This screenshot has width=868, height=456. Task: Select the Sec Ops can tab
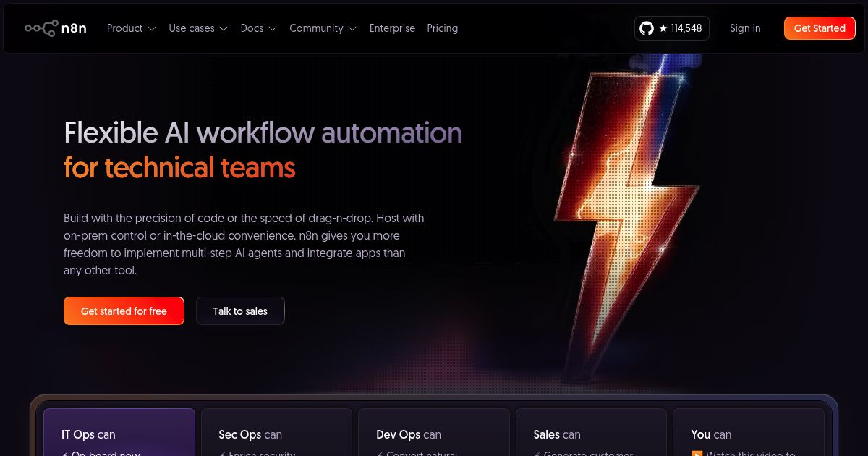276,433
